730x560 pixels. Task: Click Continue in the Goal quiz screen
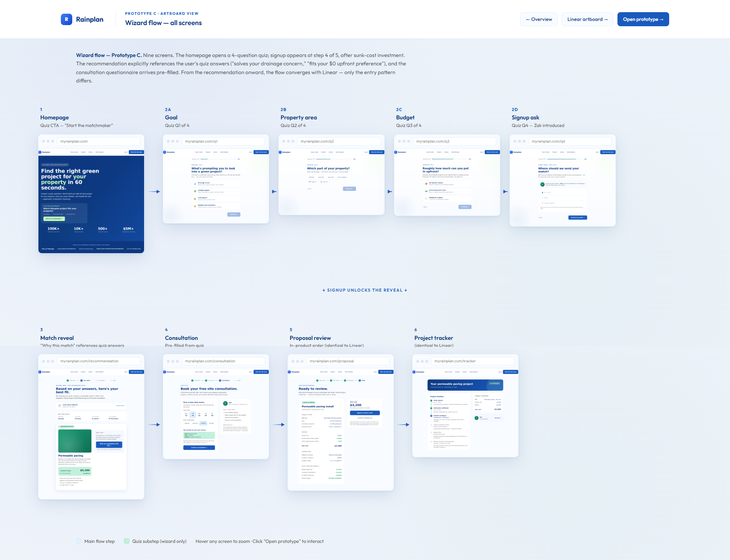pos(234,214)
